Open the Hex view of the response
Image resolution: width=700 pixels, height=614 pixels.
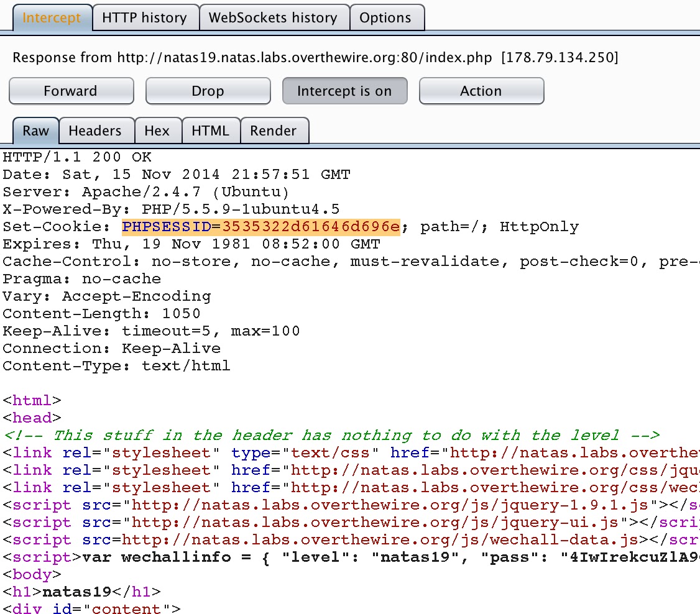(x=158, y=131)
